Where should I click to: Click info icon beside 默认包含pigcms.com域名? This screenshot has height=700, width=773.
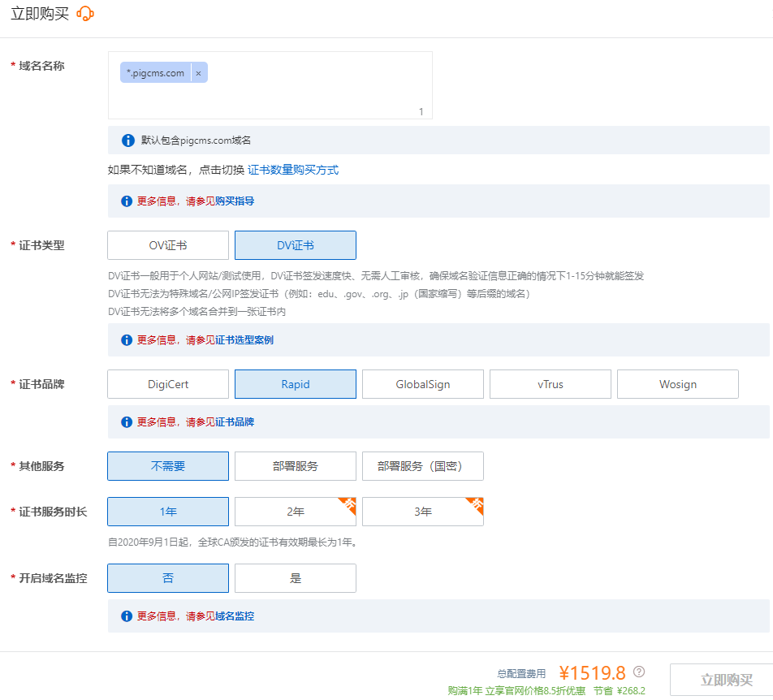(127, 140)
